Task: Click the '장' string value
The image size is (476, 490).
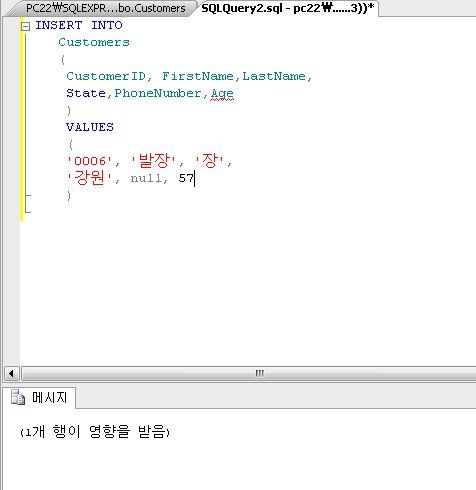Action: pos(210,161)
